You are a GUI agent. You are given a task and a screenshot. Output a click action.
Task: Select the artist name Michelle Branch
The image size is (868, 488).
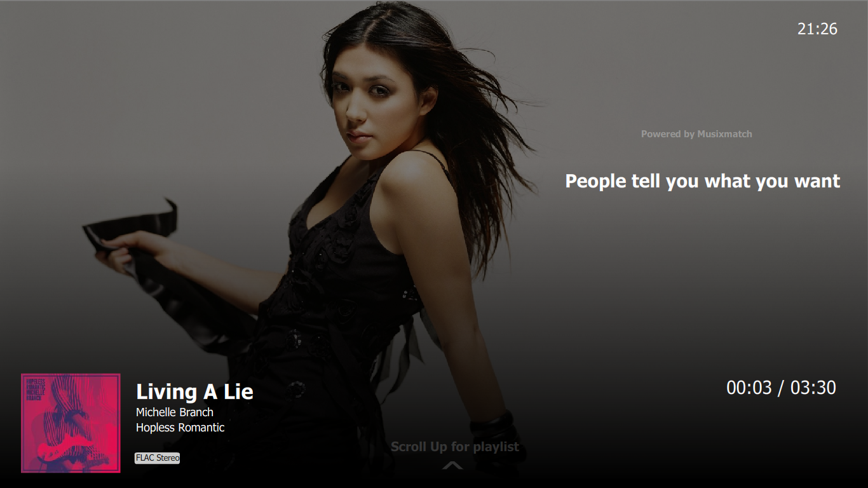pos(175,412)
